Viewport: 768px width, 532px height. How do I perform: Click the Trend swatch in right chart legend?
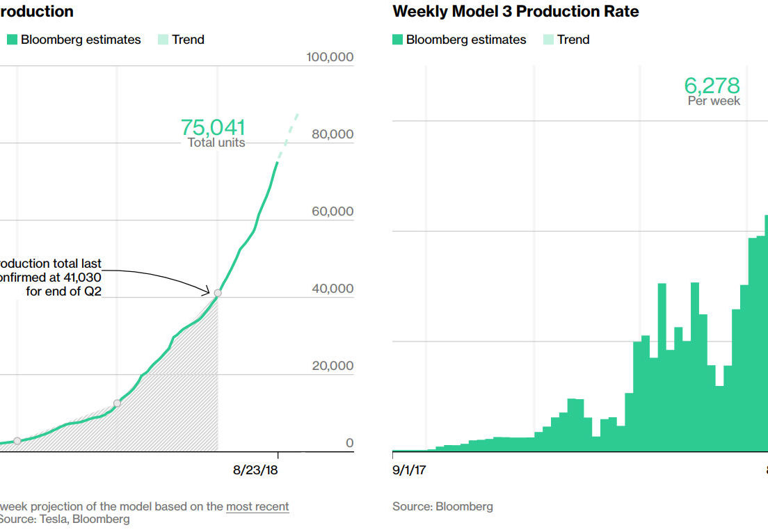tap(549, 40)
